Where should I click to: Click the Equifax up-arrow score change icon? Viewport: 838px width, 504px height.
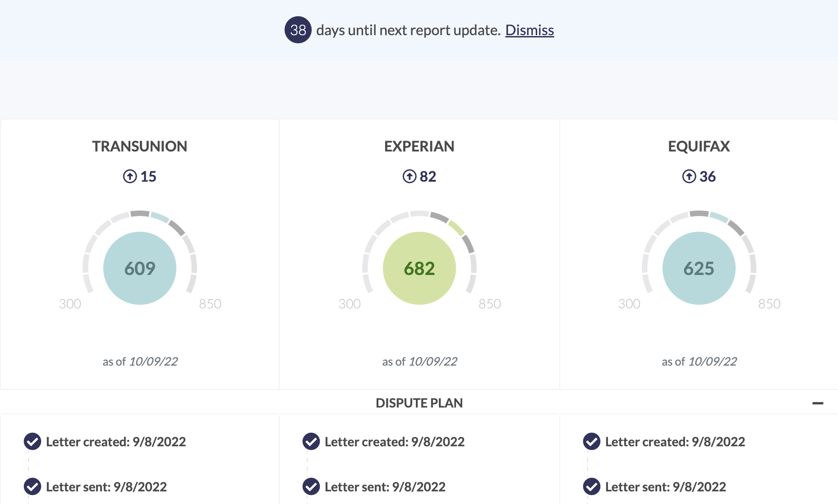click(x=689, y=176)
